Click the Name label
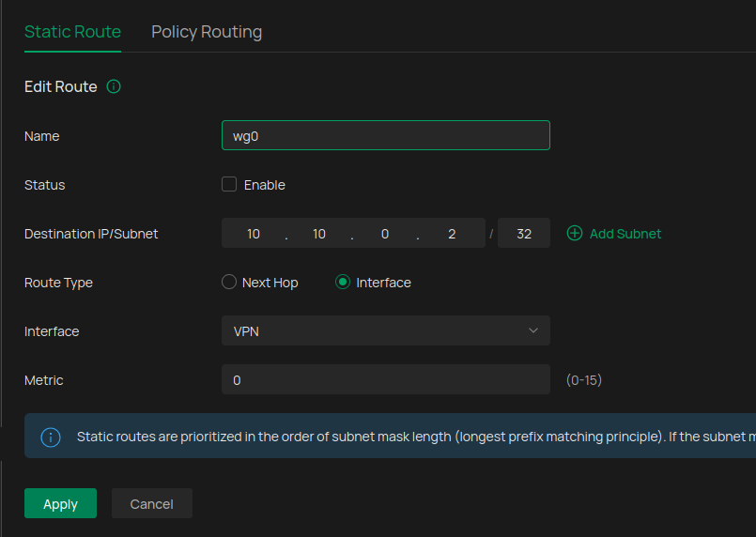 pos(42,136)
